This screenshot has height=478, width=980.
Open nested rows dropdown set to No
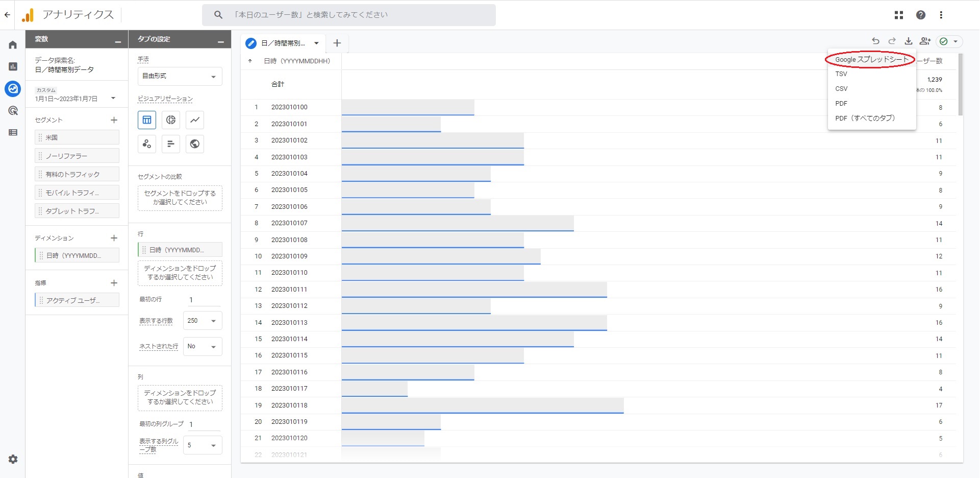[x=203, y=347]
